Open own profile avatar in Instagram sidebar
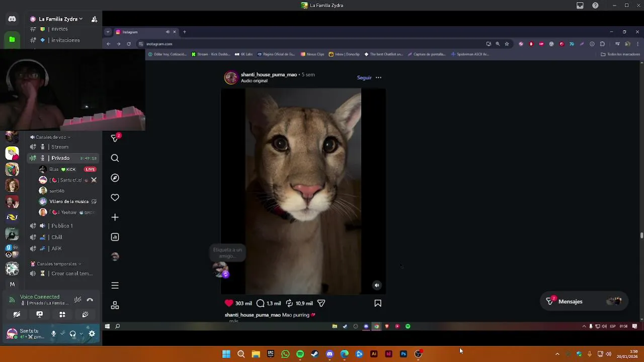Image resolution: width=644 pixels, height=362 pixels. (115, 256)
